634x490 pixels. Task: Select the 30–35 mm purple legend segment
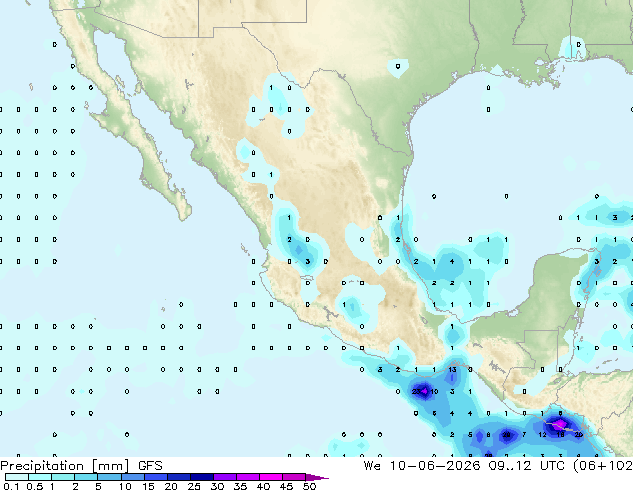click(x=224, y=477)
